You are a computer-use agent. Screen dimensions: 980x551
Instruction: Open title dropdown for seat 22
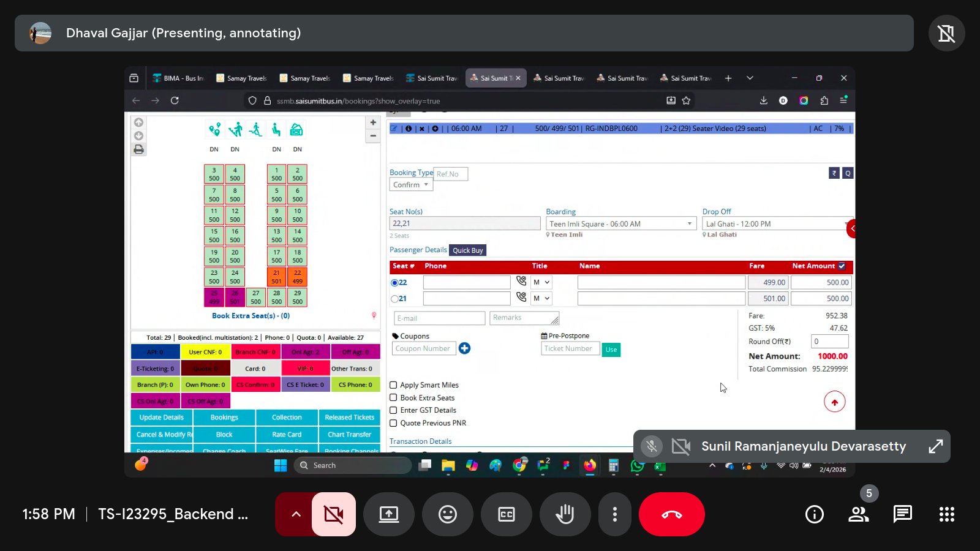[541, 282]
